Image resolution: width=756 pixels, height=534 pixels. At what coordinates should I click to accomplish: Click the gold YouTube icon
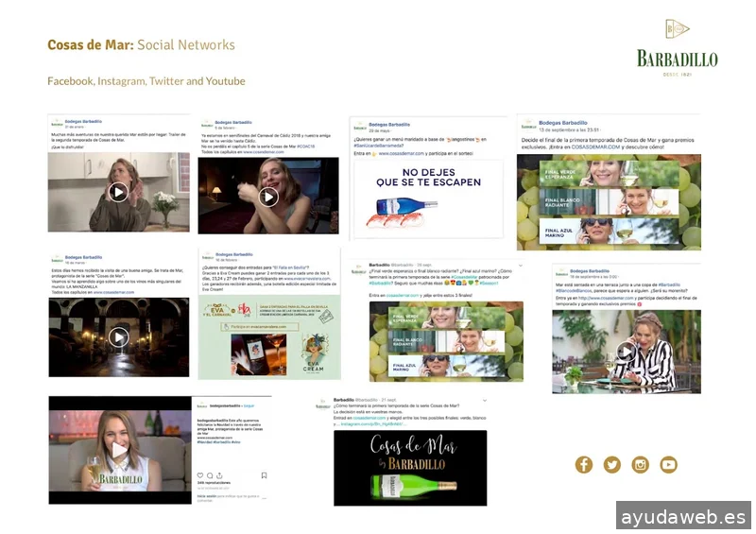click(669, 465)
